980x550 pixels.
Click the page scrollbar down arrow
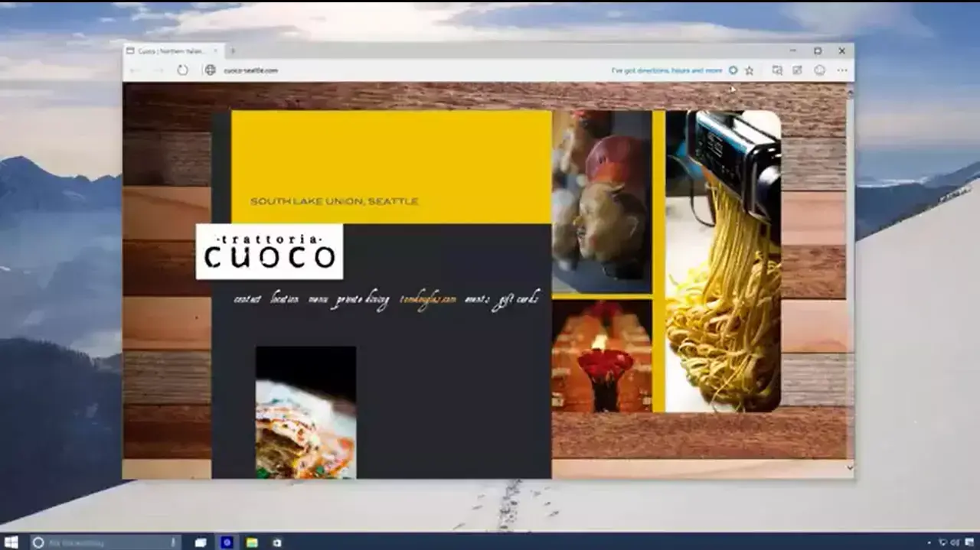[x=849, y=468]
